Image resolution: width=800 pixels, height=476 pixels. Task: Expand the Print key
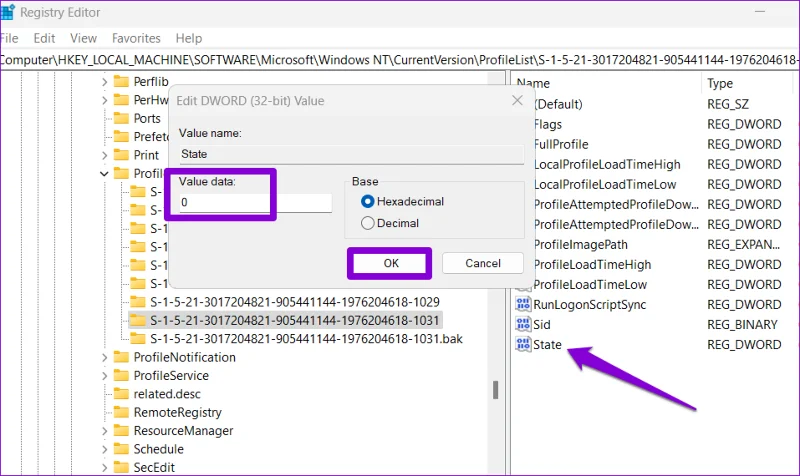point(104,155)
